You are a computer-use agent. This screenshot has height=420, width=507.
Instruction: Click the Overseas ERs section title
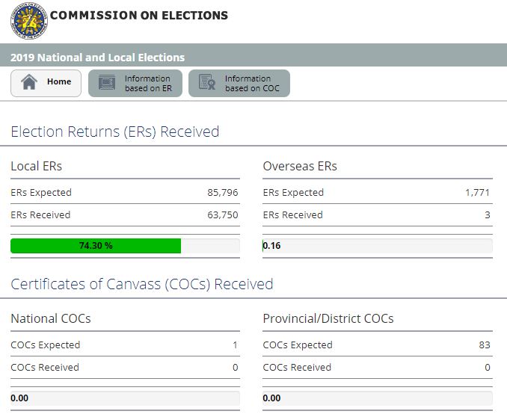300,166
